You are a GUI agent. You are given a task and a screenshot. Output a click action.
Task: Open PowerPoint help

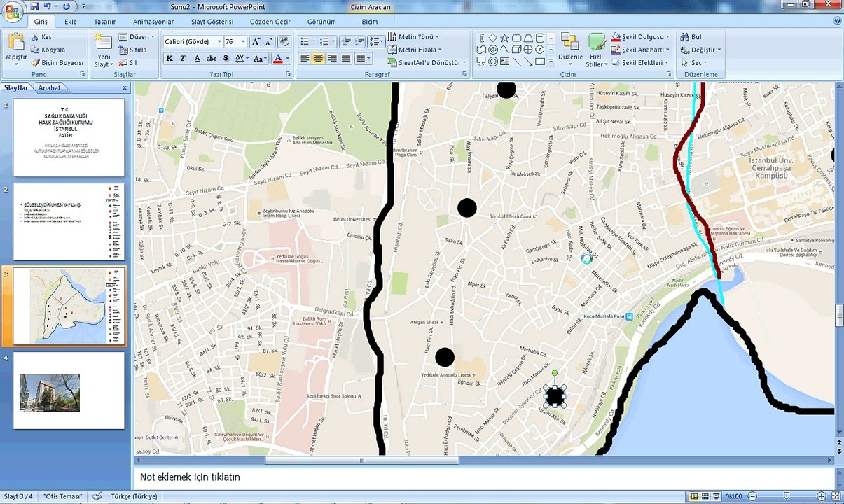click(838, 21)
